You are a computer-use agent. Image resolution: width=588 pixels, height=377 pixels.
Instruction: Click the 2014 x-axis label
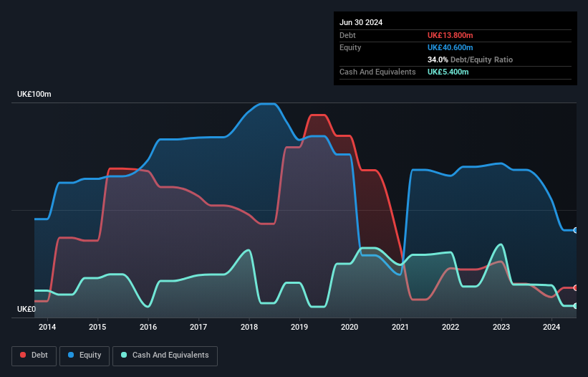pos(47,327)
